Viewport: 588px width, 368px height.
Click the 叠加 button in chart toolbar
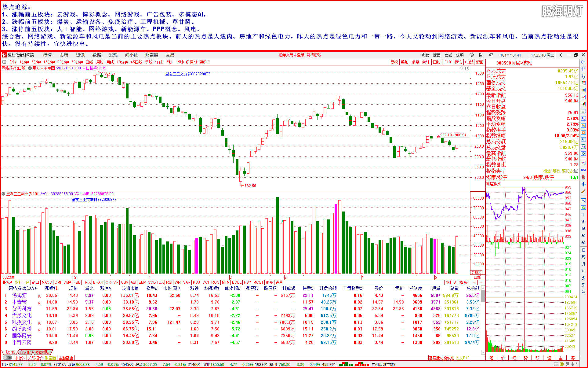pyautogui.click(x=405, y=62)
